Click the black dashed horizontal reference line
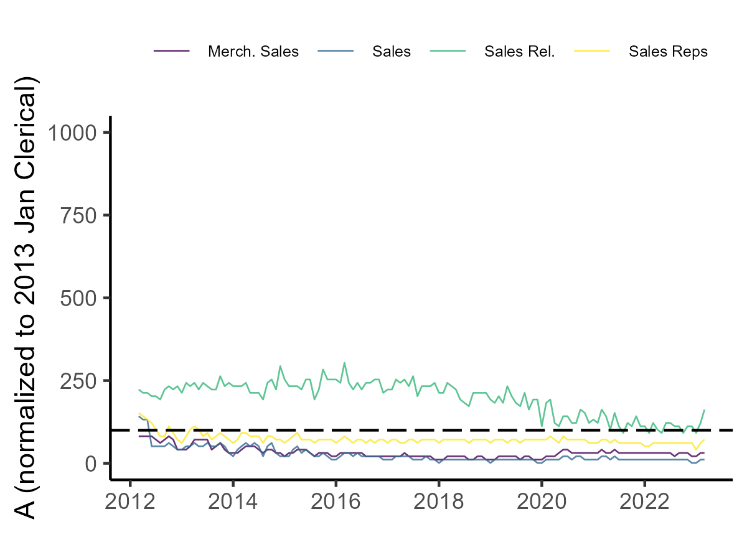Image resolution: width=747 pixels, height=560 pixels. pyautogui.click(x=374, y=430)
